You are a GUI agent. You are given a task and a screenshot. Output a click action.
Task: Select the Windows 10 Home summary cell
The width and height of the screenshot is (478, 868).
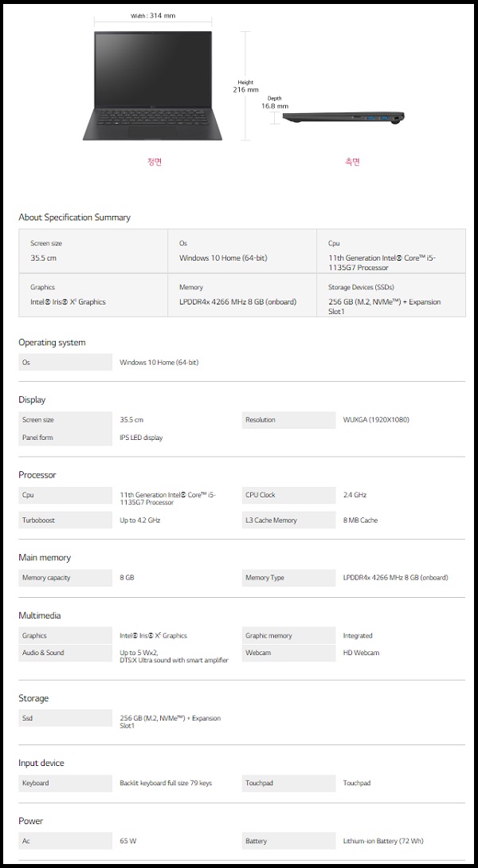(x=241, y=251)
